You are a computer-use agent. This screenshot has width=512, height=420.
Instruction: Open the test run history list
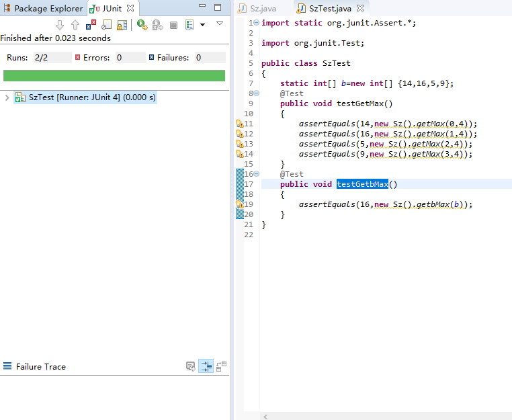(x=189, y=25)
